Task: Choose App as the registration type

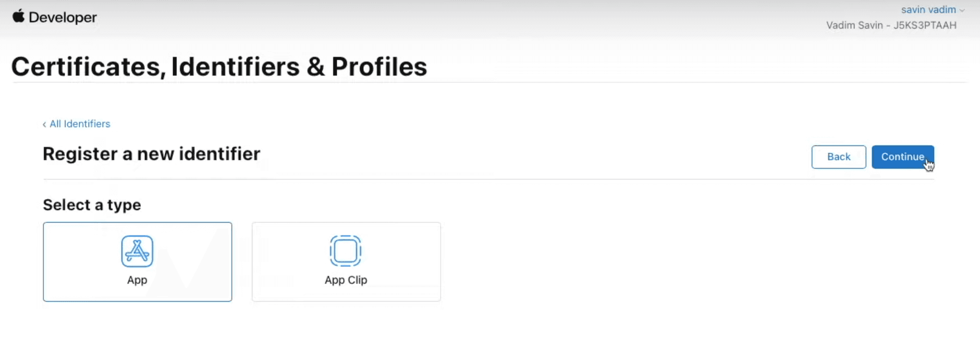Action: (137, 262)
